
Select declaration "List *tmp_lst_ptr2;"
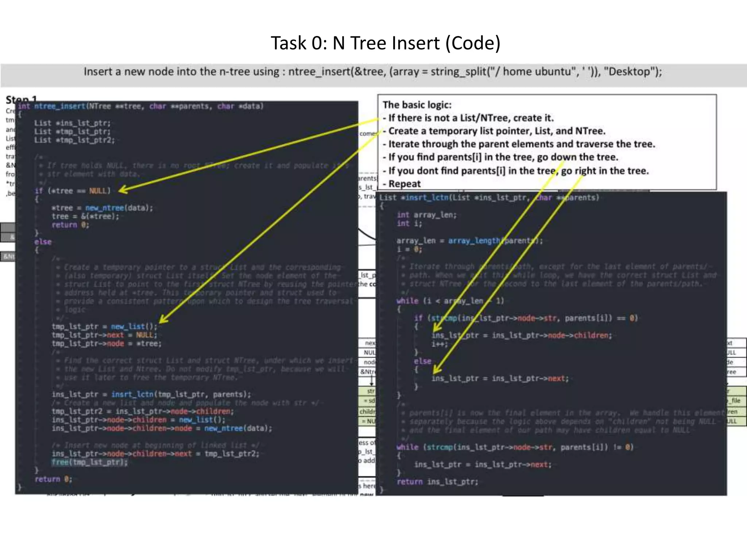point(74,140)
